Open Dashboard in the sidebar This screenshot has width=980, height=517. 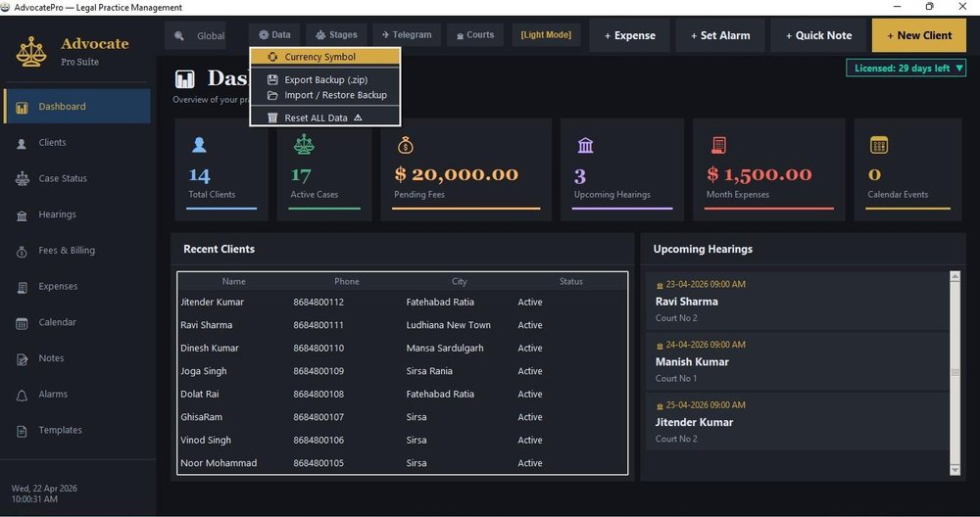[x=76, y=106]
